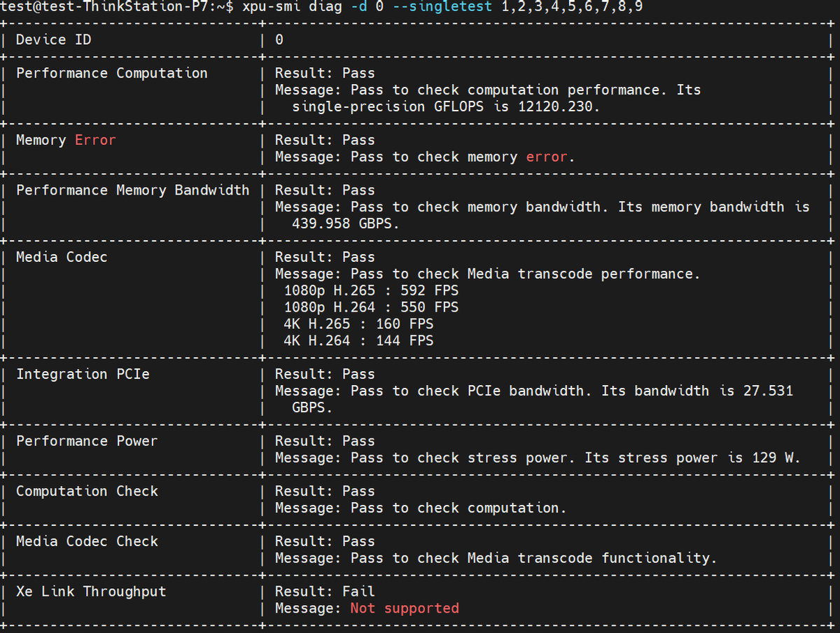840x633 pixels.
Task: Click the Performance Power label
Action: pos(87,441)
